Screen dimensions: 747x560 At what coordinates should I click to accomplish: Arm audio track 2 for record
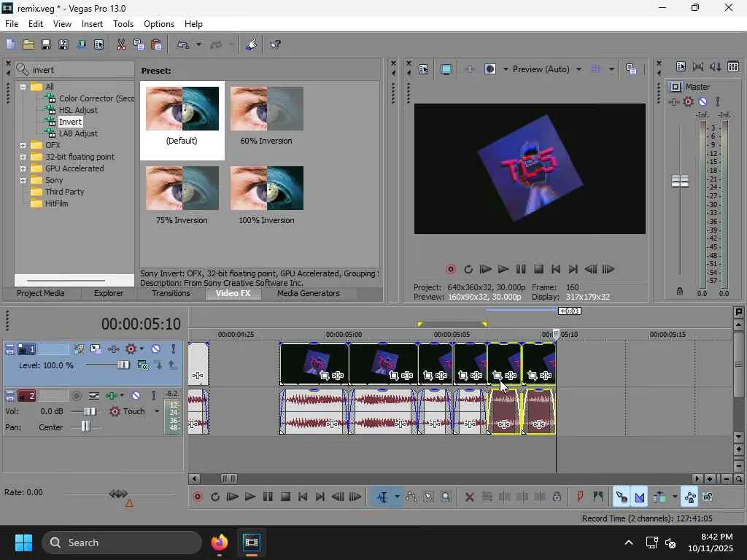(x=76, y=396)
